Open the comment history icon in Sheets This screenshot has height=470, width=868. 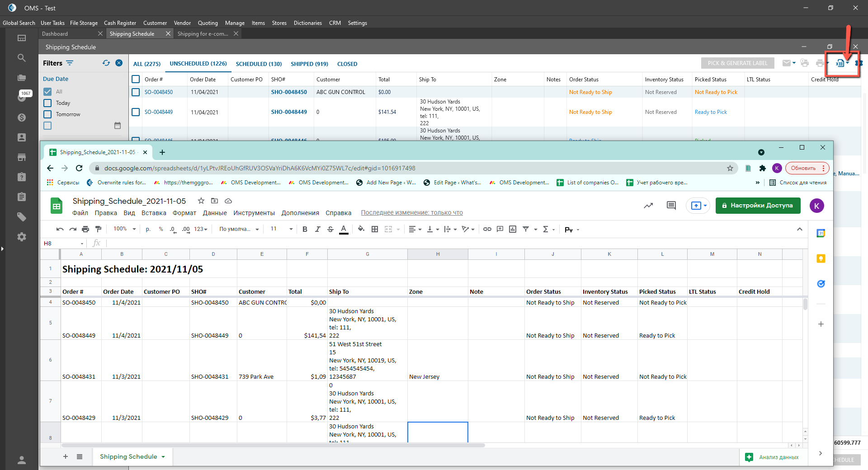671,206
